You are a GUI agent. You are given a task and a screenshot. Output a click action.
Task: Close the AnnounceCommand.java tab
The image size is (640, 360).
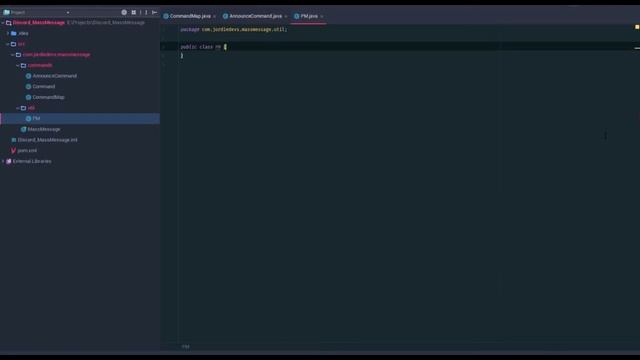[x=285, y=16]
